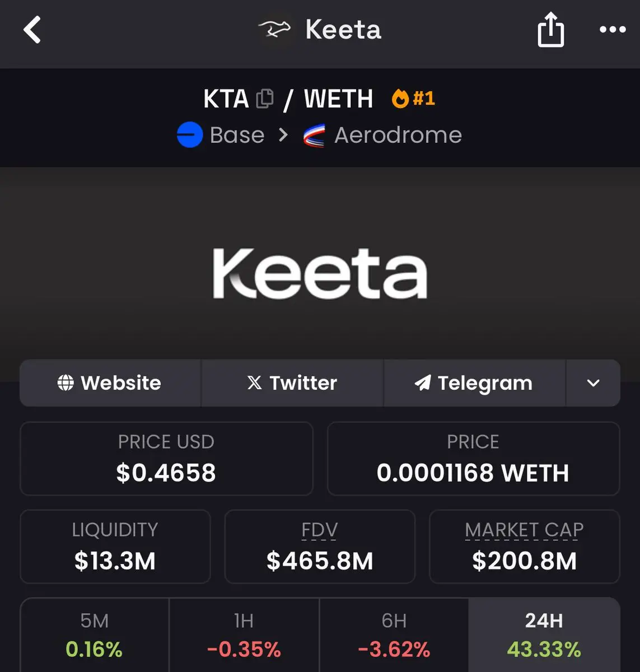Tap the Keeta banner image
Image resolution: width=640 pixels, height=672 pixels.
[x=320, y=273]
